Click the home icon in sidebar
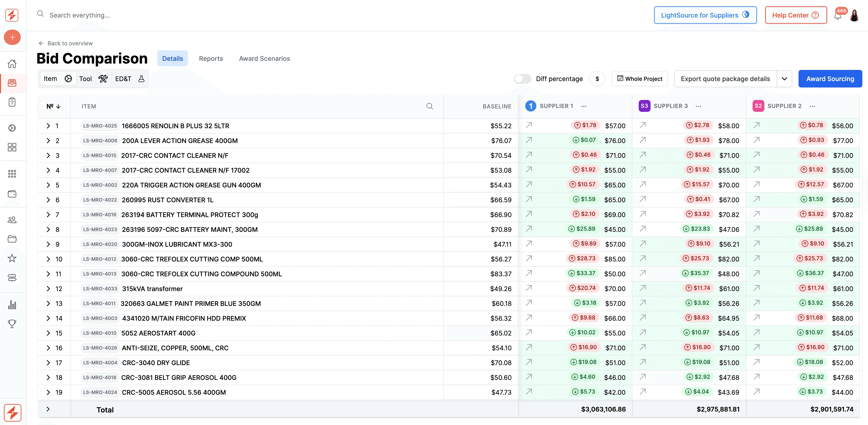 pos(12,64)
